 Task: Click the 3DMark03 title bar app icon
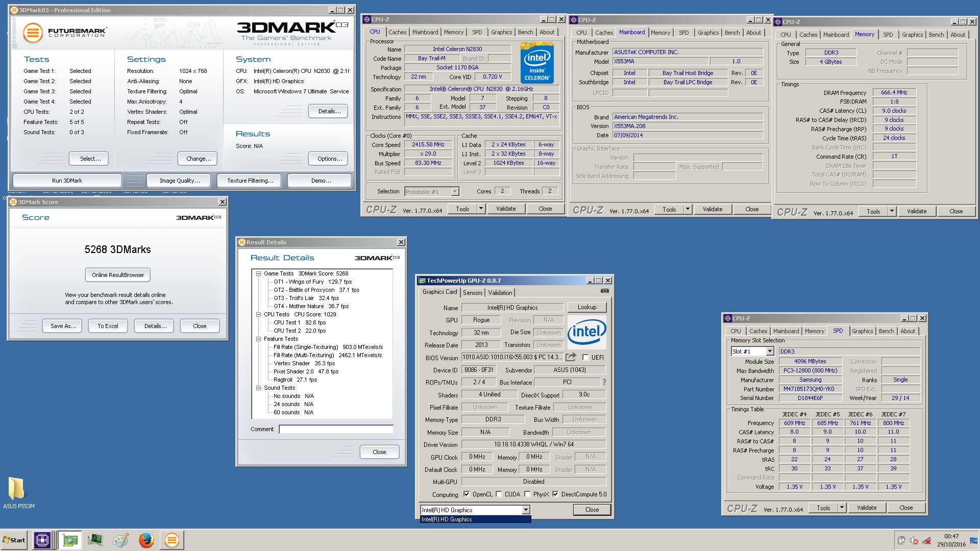14,10
